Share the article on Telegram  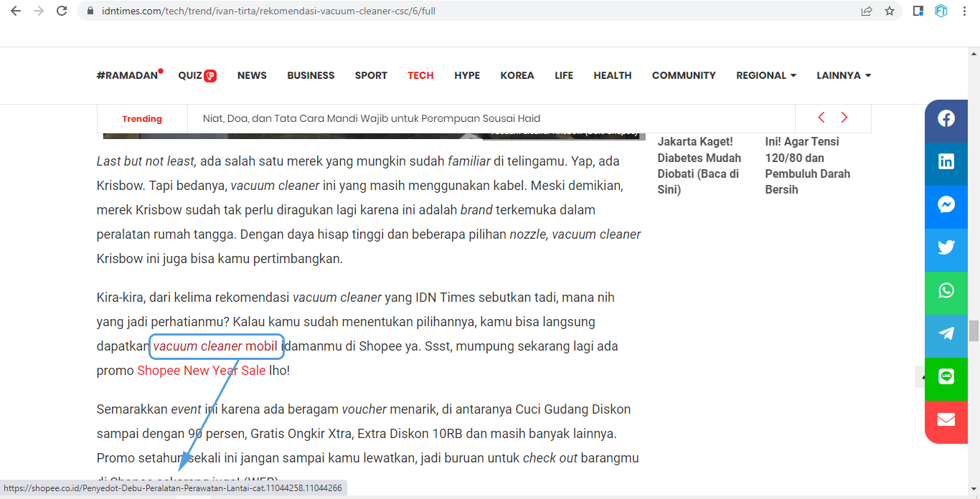pyautogui.click(x=946, y=334)
